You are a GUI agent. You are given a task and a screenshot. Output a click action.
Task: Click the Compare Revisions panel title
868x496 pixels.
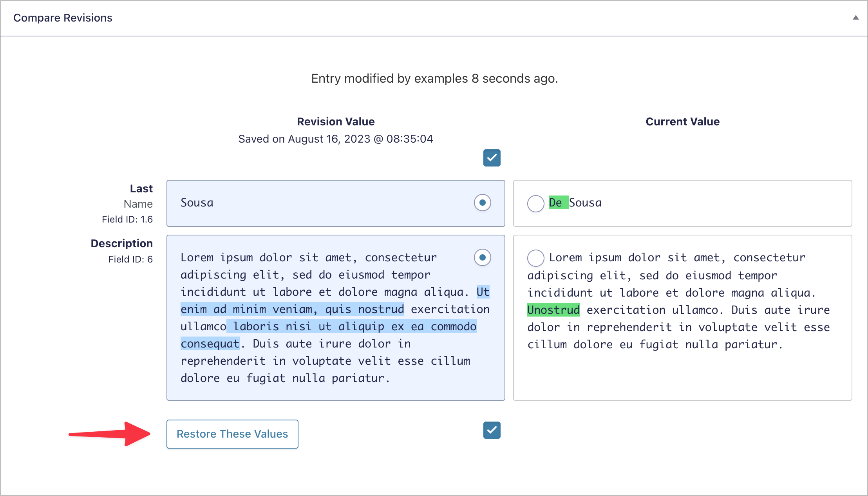point(63,18)
